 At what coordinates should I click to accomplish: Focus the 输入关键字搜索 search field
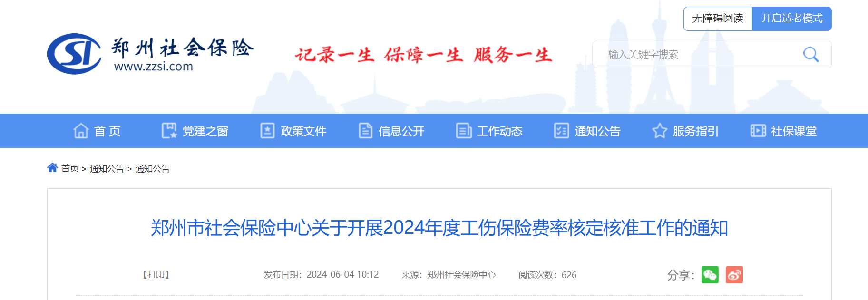pyautogui.click(x=694, y=55)
